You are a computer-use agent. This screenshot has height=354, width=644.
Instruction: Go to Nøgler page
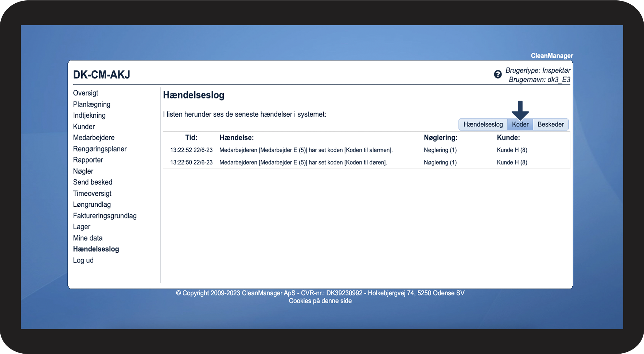tap(83, 171)
